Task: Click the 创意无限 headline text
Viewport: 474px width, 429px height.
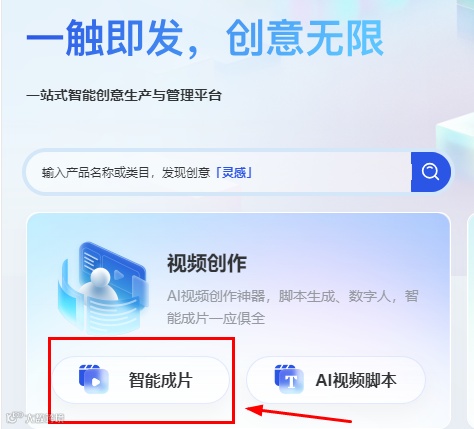Action: pyautogui.click(x=305, y=38)
